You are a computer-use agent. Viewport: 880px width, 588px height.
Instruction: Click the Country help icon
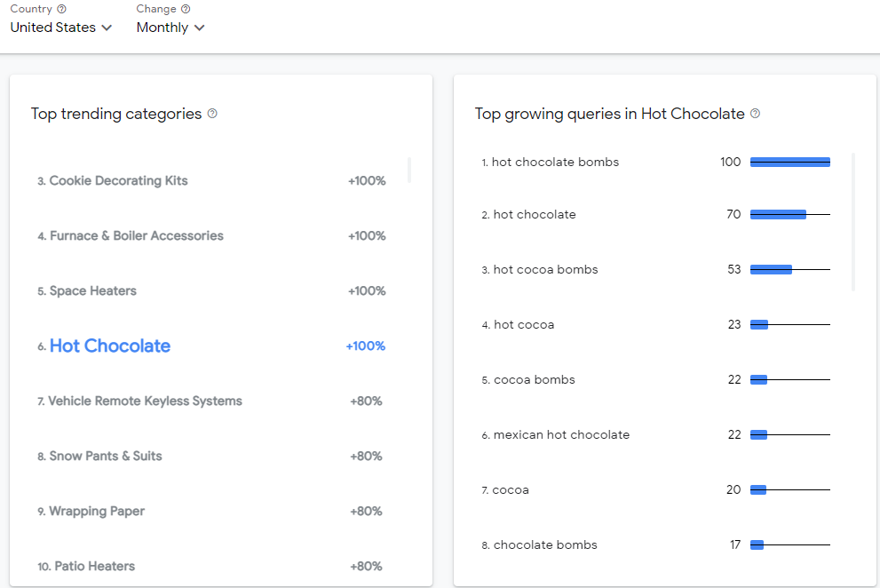point(62,9)
